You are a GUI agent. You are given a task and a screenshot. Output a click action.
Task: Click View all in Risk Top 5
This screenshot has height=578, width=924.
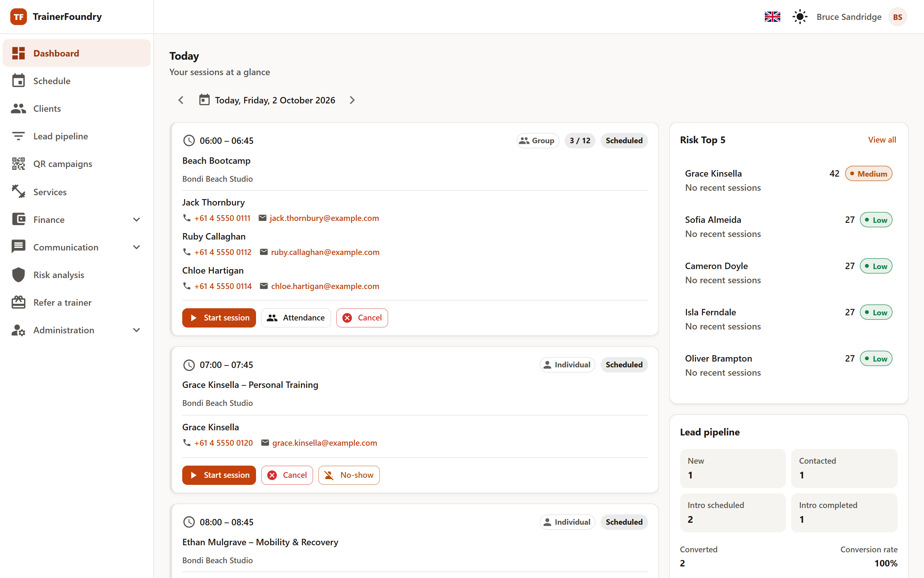tap(882, 140)
